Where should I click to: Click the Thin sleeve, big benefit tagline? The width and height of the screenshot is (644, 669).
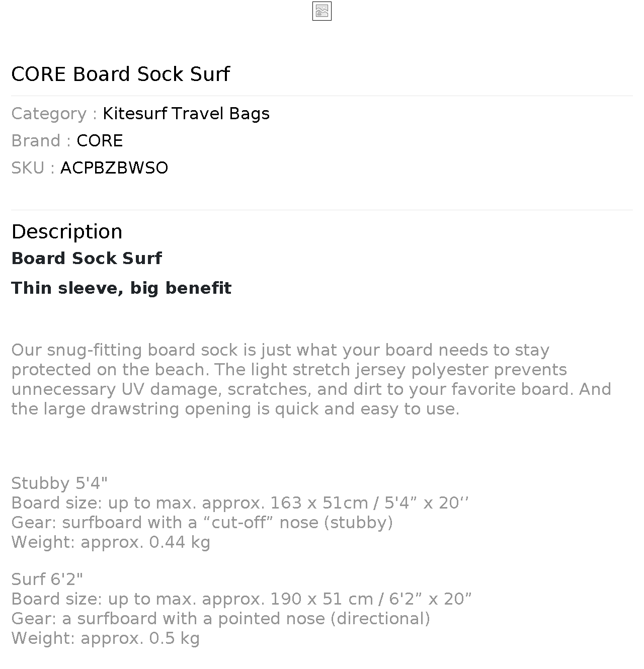pos(121,288)
